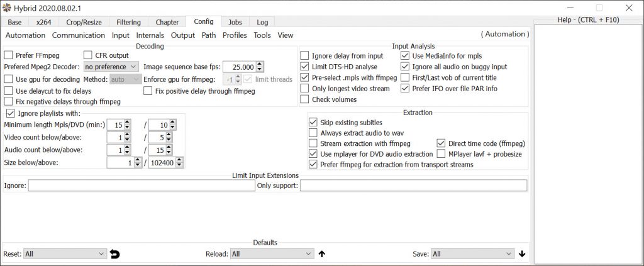Click the Only support extensions field
This screenshot has height=266, width=644.
point(414,186)
